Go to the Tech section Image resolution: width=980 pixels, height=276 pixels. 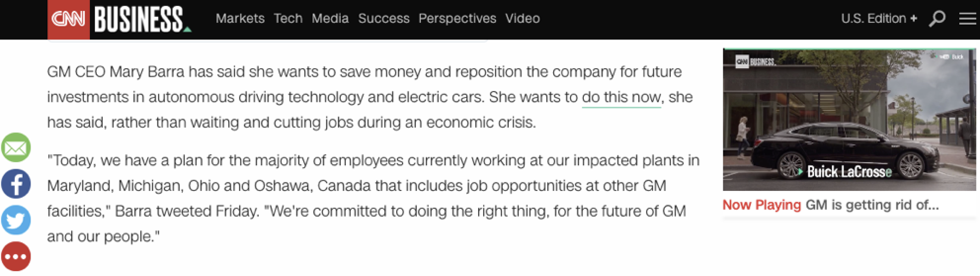(x=288, y=19)
